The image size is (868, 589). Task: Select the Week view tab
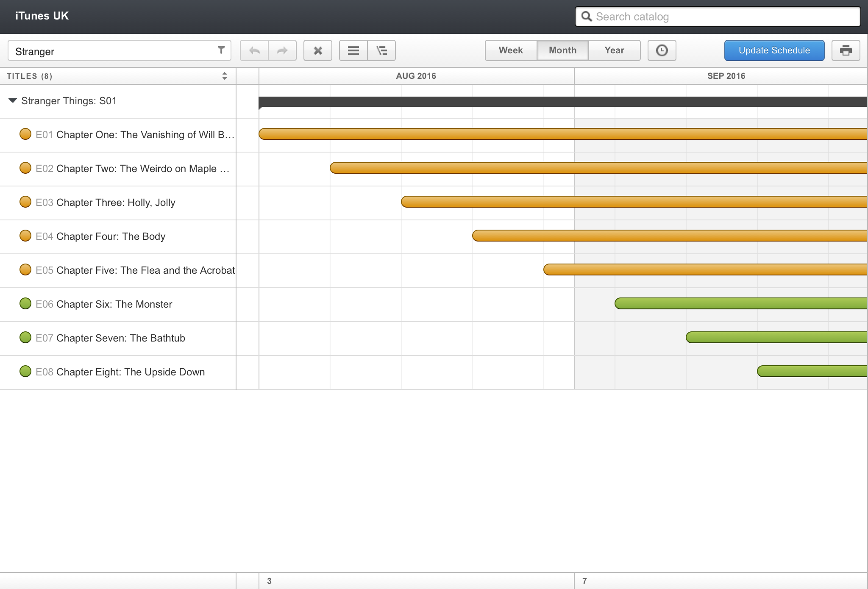pos(511,51)
